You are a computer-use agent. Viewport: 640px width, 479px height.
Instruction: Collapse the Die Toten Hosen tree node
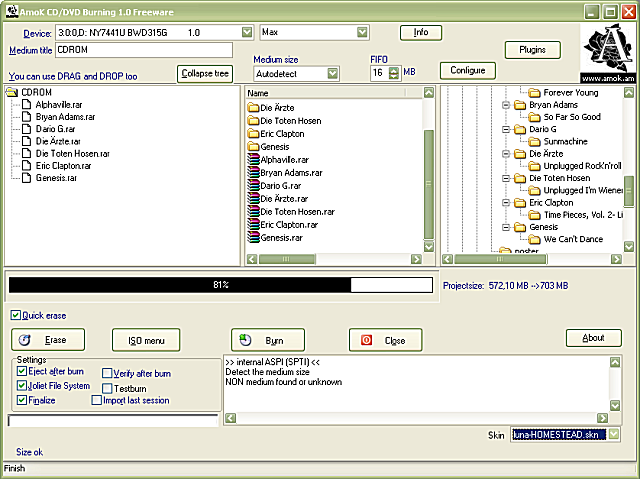coord(506,178)
